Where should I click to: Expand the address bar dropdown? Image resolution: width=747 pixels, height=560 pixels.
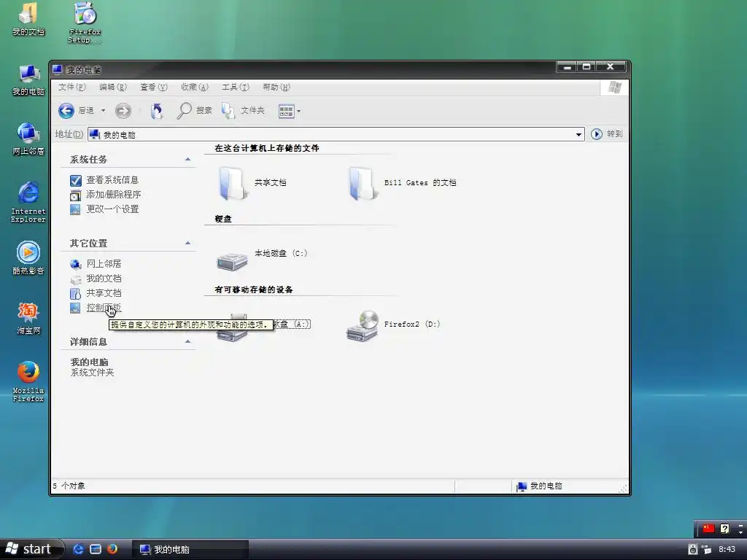pos(578,134)
